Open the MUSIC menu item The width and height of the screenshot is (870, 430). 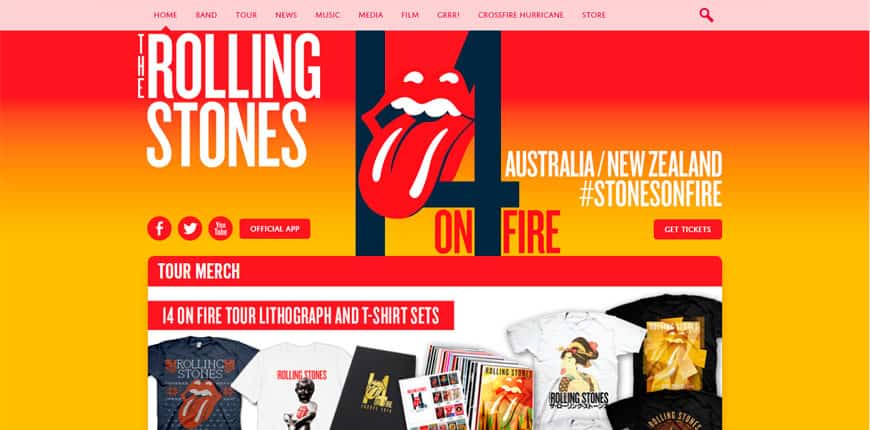327,15
